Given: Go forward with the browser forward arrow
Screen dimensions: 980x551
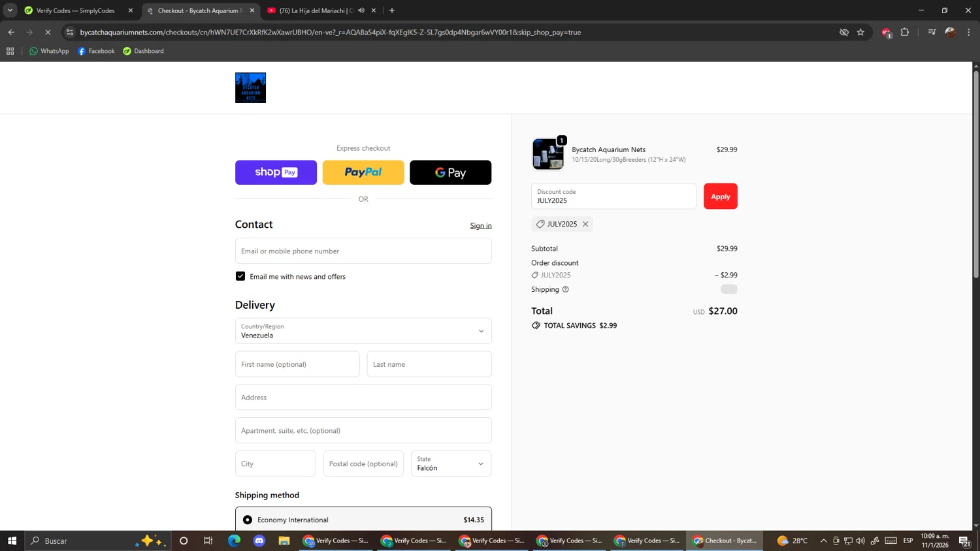Looking at the screenshot, I should coord(29,32).
